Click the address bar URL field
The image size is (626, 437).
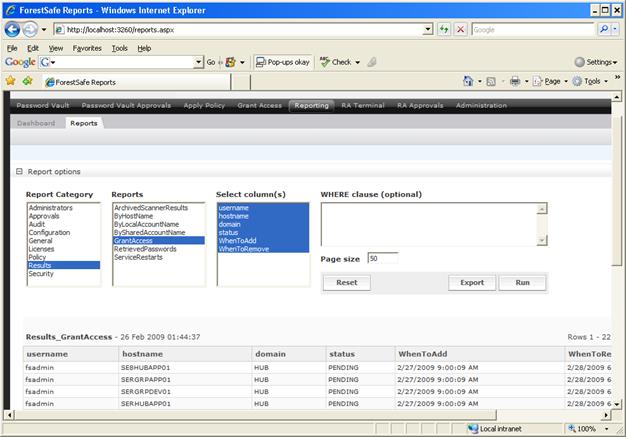[x=239, y=30]
